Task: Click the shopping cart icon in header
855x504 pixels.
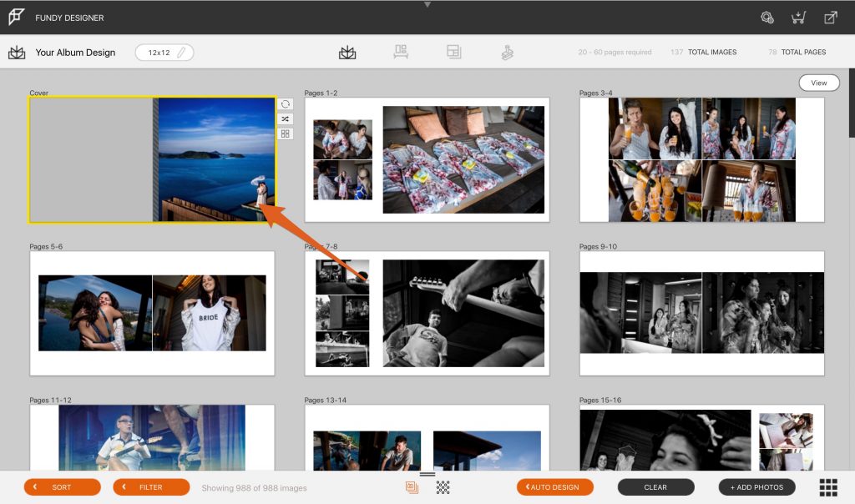Action: 799,18
